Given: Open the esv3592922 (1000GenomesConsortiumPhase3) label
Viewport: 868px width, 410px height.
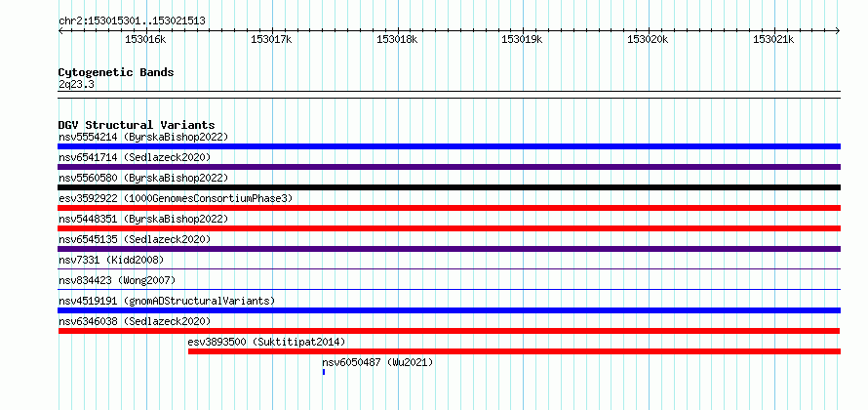Looking at the screenshot, I should [x=176, y=198].
